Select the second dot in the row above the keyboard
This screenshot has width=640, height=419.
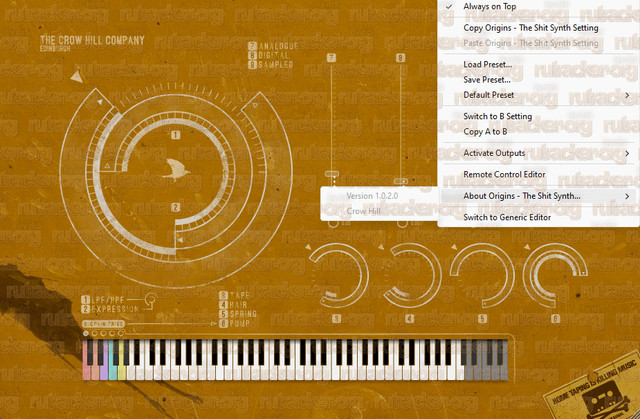[x=95, y=333]
